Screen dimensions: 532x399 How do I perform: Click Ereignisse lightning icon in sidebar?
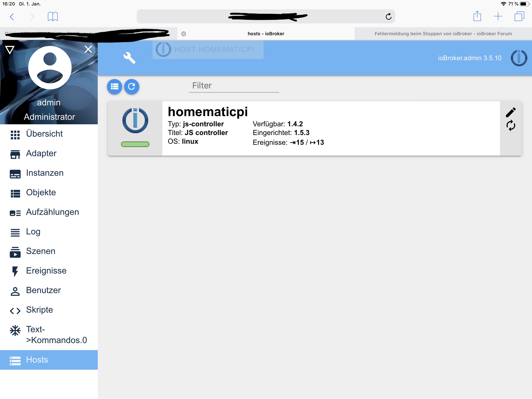15,272
